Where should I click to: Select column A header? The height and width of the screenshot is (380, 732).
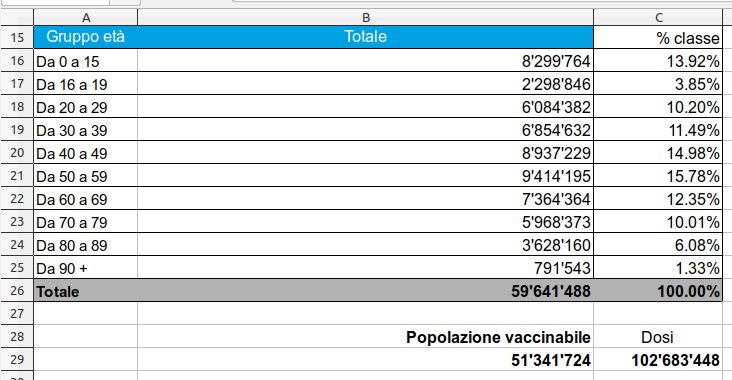[x=85, y=18]
